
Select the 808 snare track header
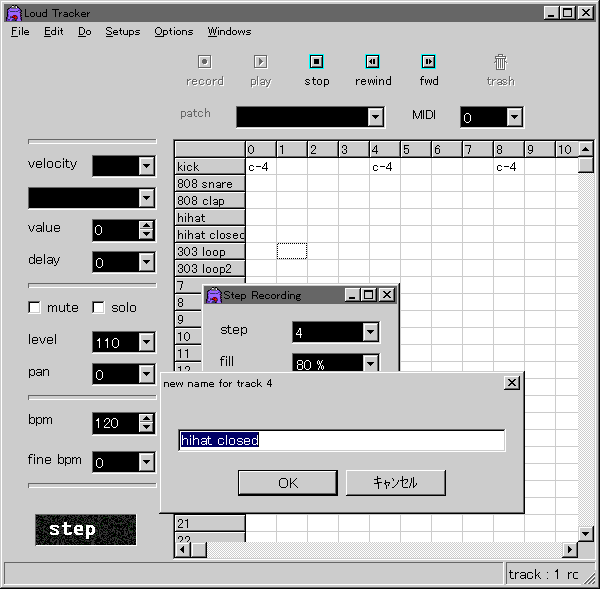(210, 184)
